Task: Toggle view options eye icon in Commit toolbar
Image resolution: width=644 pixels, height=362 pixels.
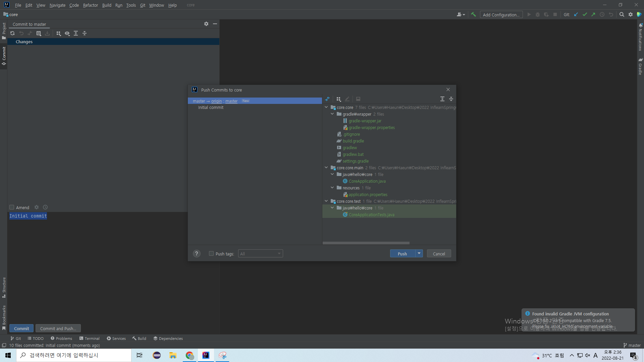Action: (67, 33)
